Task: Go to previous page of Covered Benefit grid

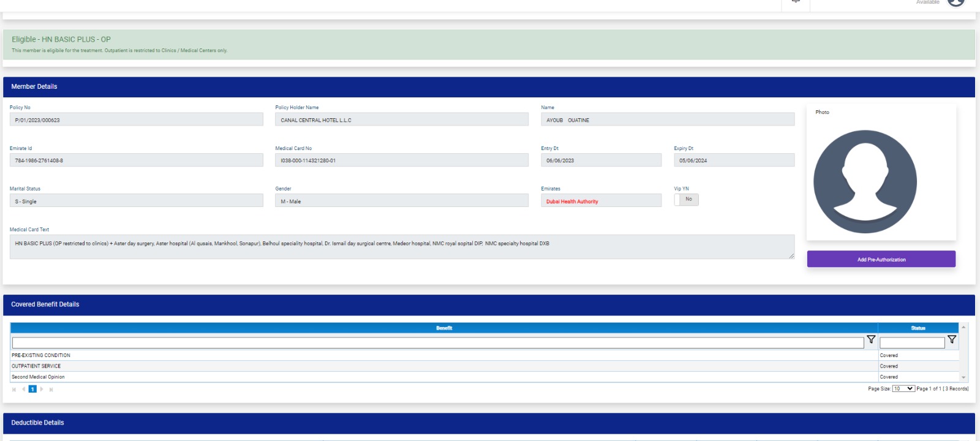Action: click(x=23, y=390)
